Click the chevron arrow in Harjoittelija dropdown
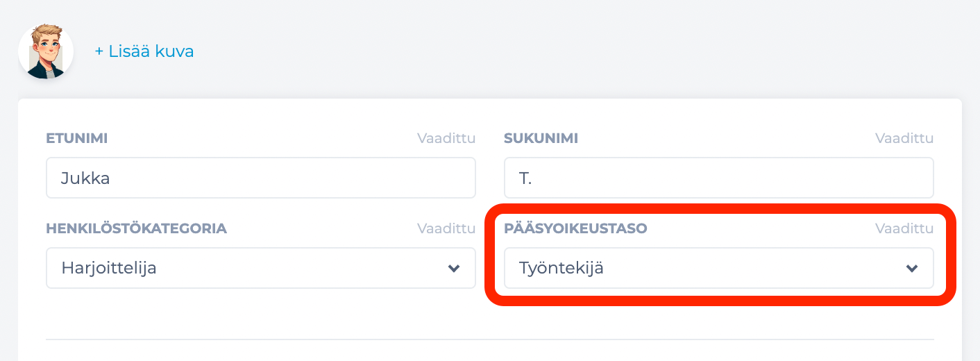This screenshot has height=361, width=980. tap(454, 268)
